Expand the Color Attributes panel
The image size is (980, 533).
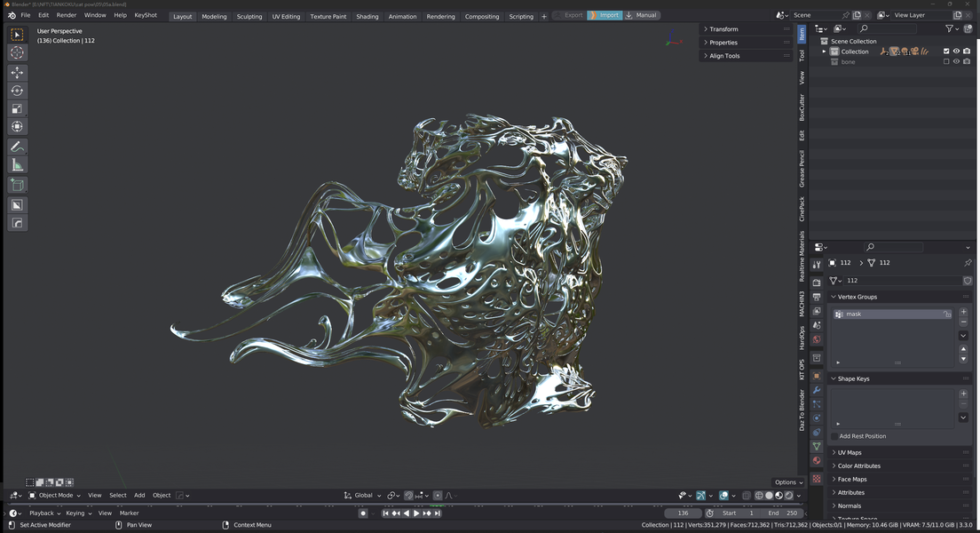[x=900, y=466]
